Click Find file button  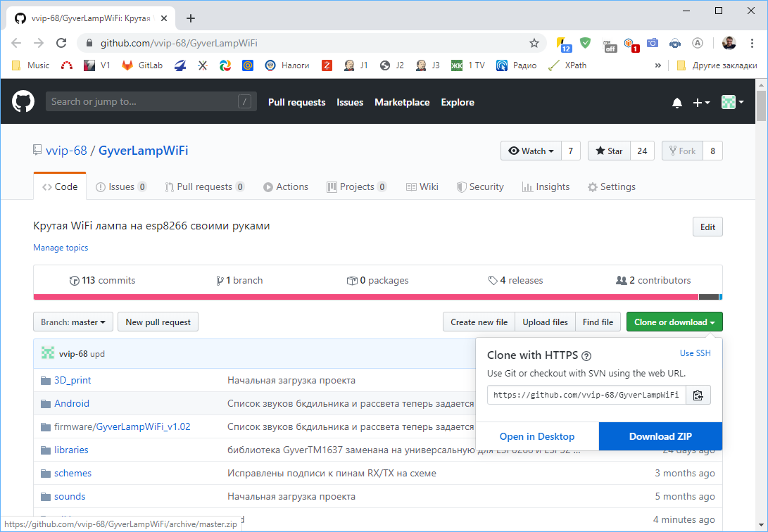[x=598, y=322]
